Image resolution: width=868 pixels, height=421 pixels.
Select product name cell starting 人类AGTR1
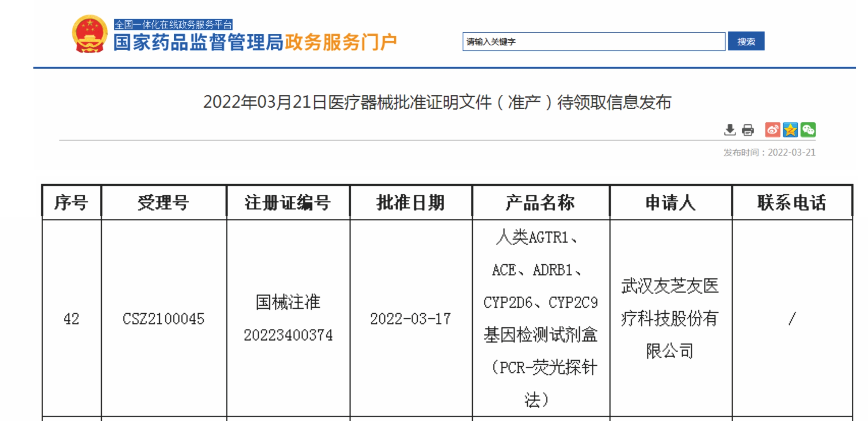pos(541,319)
